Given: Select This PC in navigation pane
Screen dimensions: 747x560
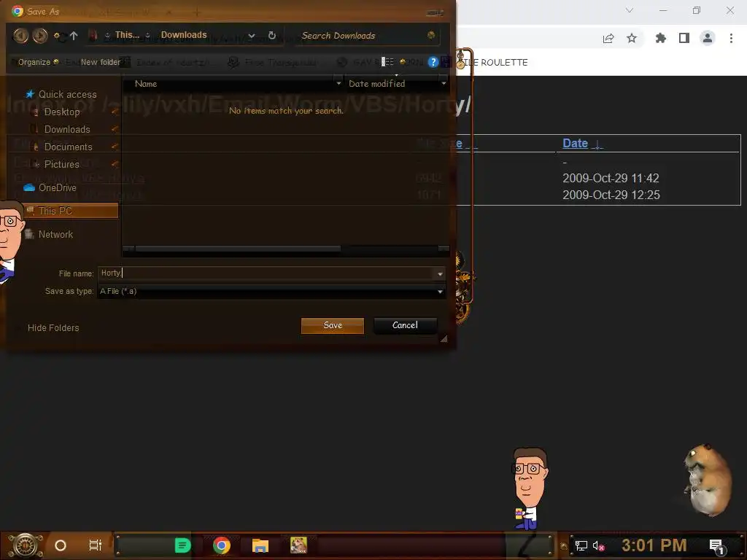Looking at the screenshot, I should (x=71, y=211).
